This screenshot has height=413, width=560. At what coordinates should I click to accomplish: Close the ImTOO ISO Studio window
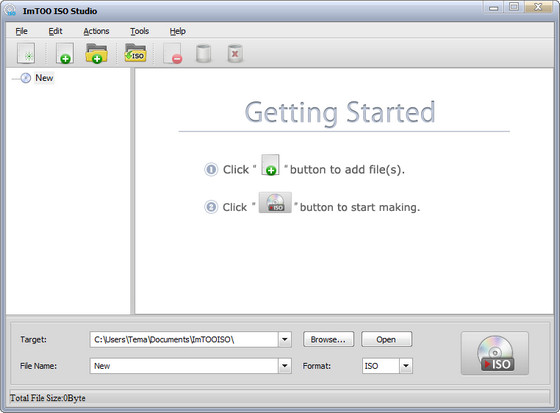click(538, 7)
